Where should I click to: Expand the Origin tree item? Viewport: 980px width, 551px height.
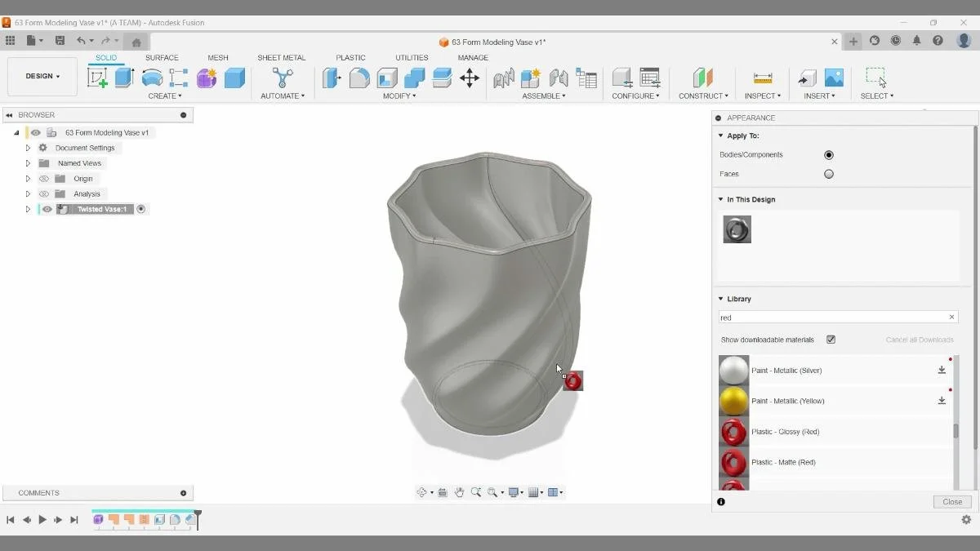point(27,178)
